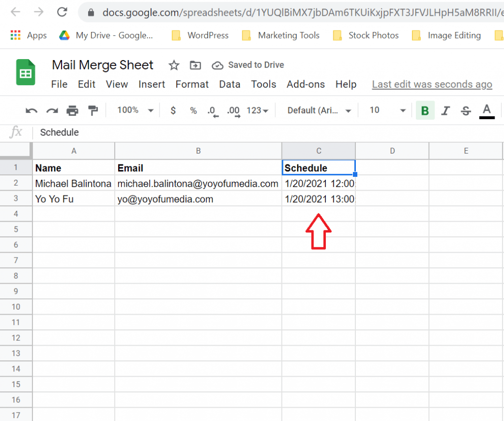Image resolution: width=504 pixels, height=421 pixels.
Task: Click the move to folder icon
Action: (x=195, y=65)
